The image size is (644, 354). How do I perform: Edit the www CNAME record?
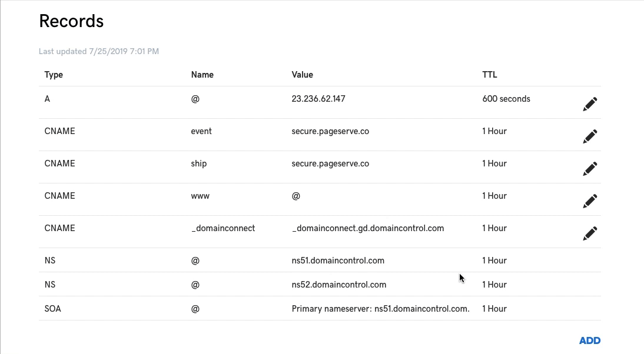pyautogui.click(x=590, y=201)
